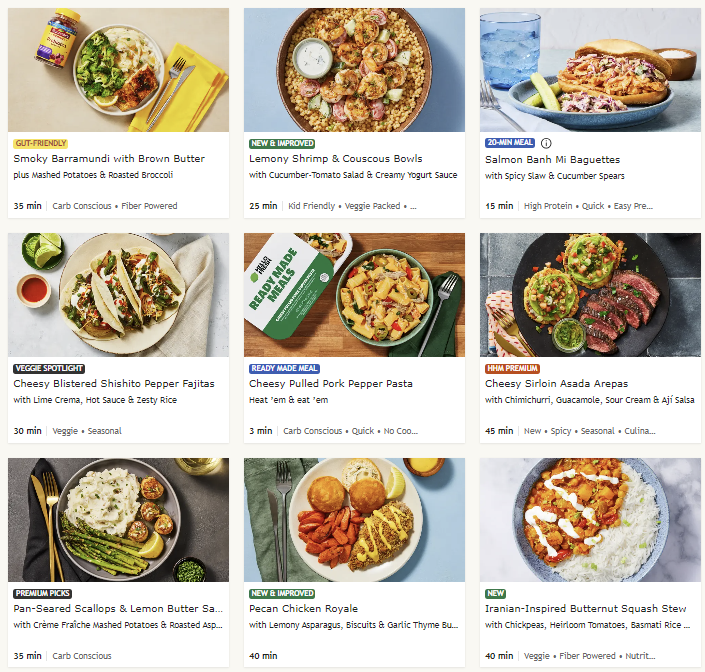
Task: Click the GUT-FRIENDLY badge
Action: click(x=40, y=143)
